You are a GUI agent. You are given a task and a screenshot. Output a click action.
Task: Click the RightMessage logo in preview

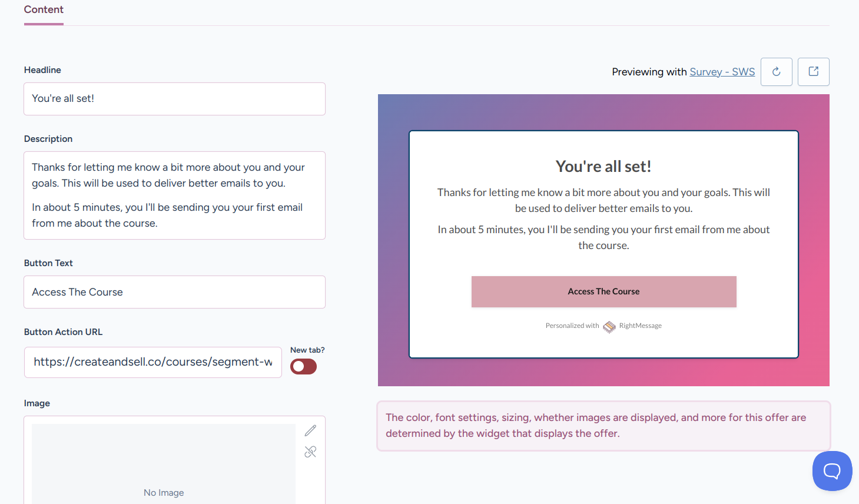609,326
